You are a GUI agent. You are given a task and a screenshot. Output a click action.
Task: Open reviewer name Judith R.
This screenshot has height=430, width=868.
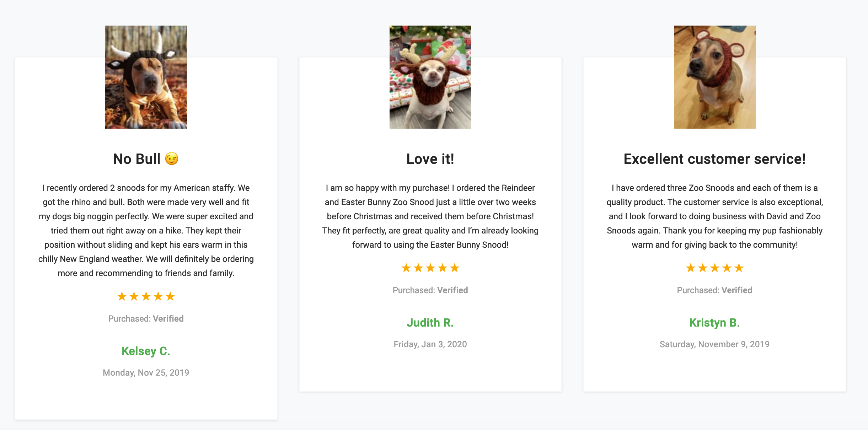pos(430,323)
